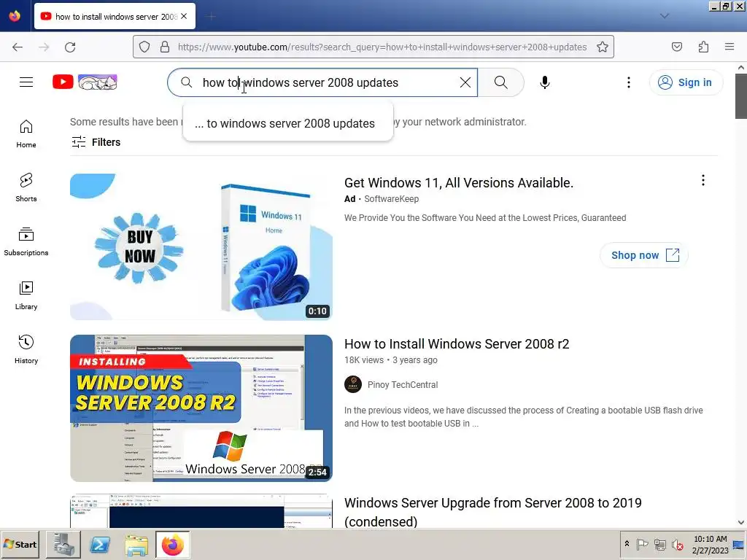747x560 pixels.
Task: Expand the list all tabs chevron
Action: click(665, 16)
